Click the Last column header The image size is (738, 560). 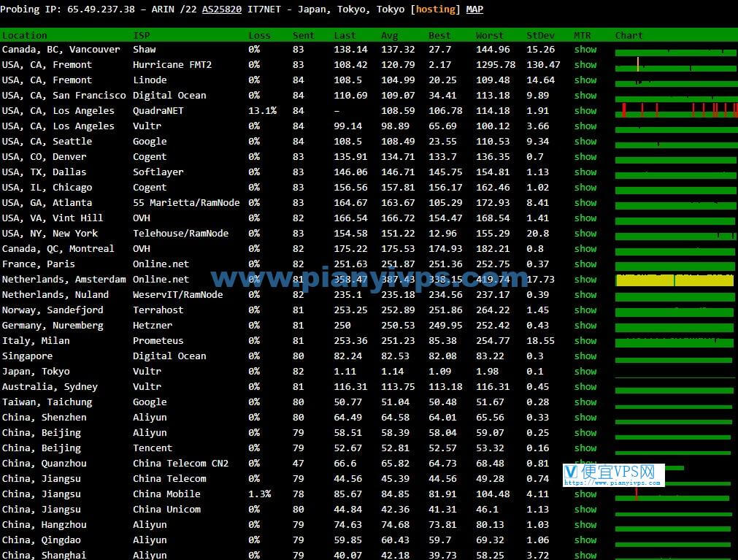pyautogui.click(x=345, y=35)
